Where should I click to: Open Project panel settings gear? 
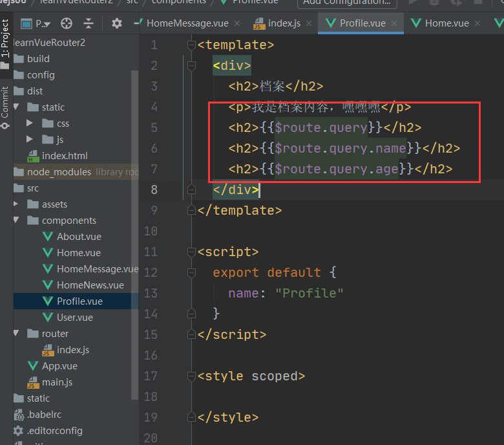coord(117,23)
